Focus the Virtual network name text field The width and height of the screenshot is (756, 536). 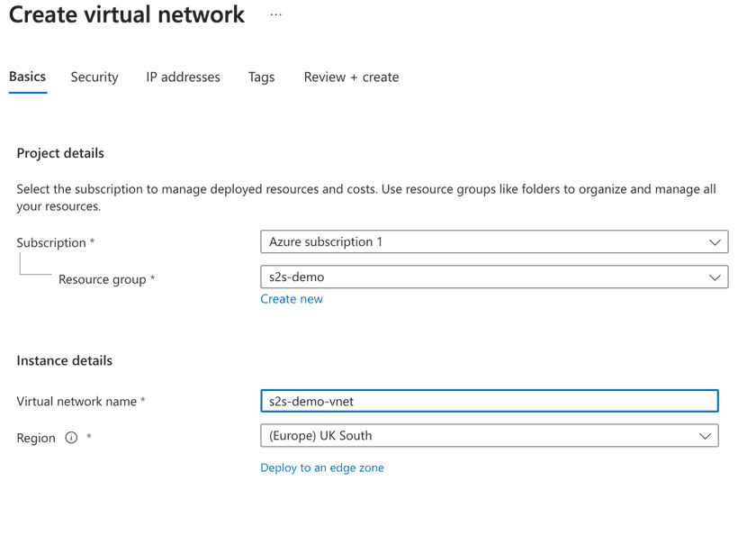click(x=489, y=401)
